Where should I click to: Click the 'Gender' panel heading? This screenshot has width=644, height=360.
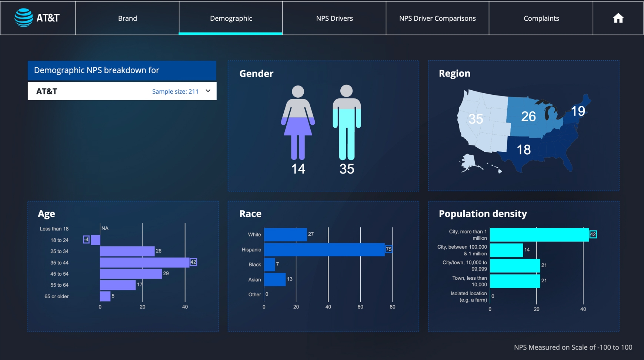256,74
